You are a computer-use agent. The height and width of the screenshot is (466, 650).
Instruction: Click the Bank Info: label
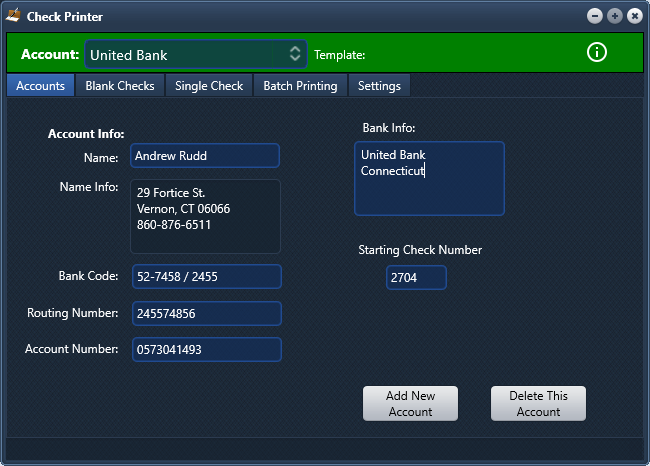point(389,128)
